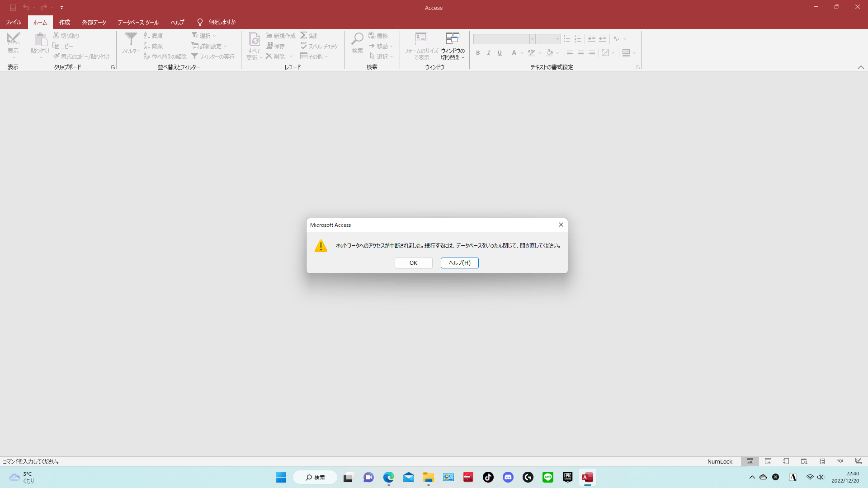Click 昇順 ascending sort

pyautogui.click(x=153, y=36)
